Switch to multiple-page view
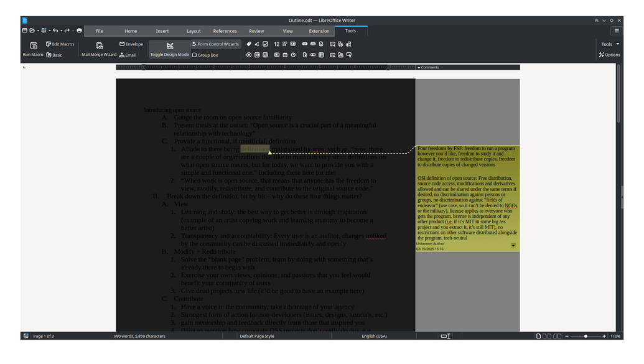 tap(547, 336)
